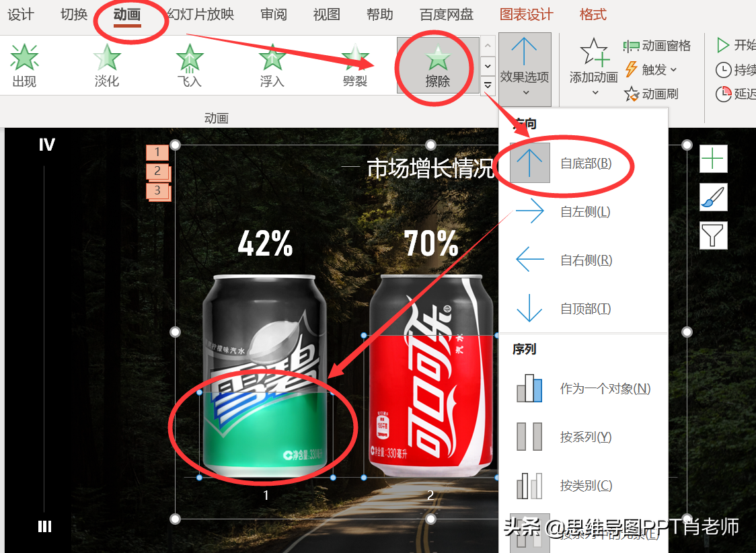Click the animation gallery up scroll arrow

488,46
